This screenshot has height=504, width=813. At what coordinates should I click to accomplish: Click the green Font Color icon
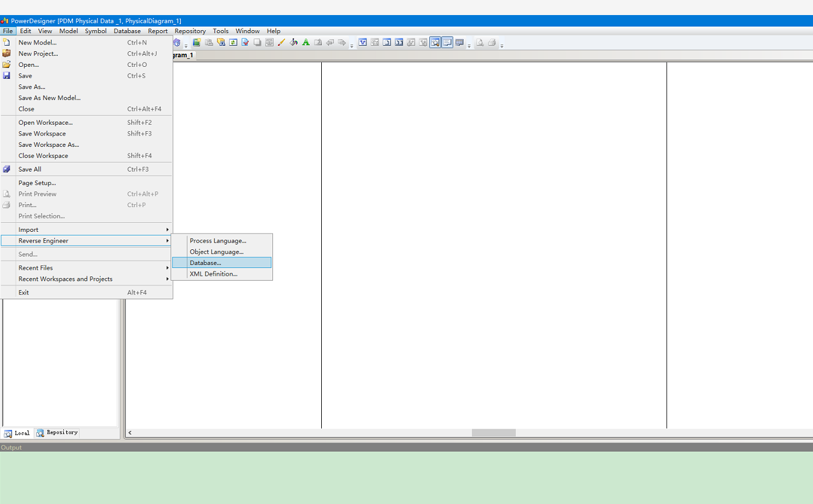tap(306, 42)
